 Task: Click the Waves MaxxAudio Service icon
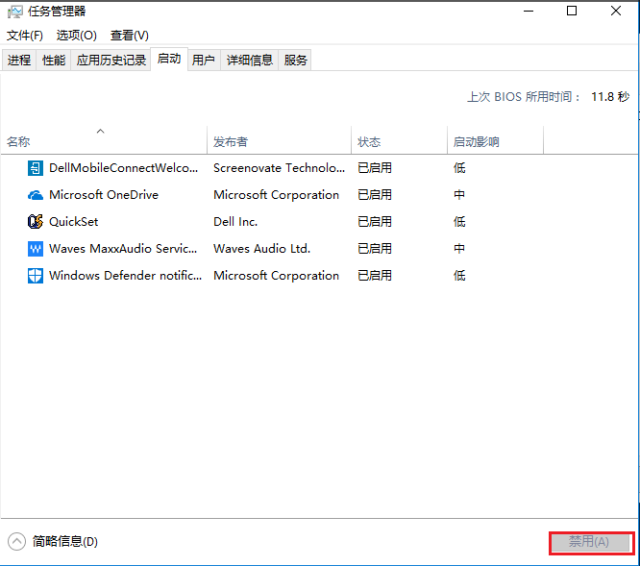(35, 249)
